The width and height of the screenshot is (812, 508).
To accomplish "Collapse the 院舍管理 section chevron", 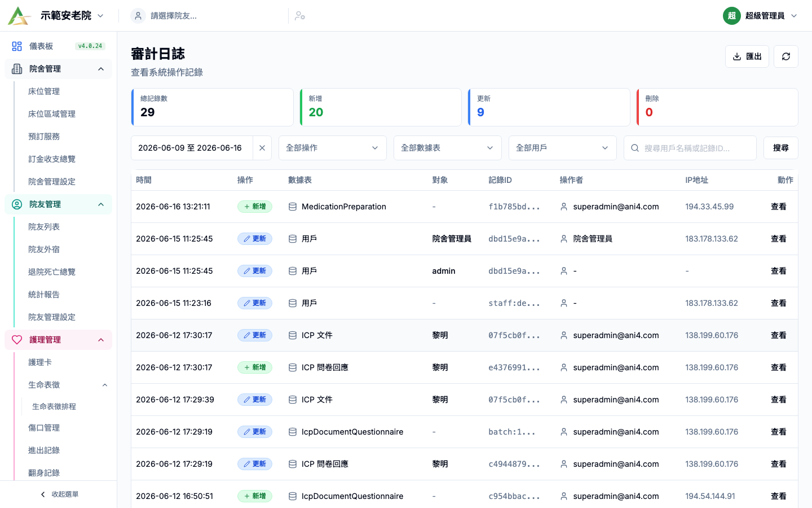I will tap(101, 69).
